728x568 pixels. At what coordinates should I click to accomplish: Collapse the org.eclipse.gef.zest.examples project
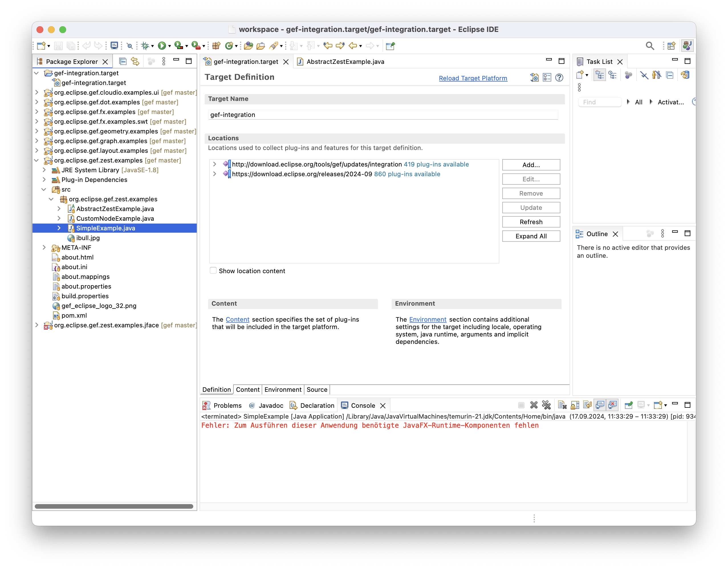pyautogui.click(x=37, y=161)
